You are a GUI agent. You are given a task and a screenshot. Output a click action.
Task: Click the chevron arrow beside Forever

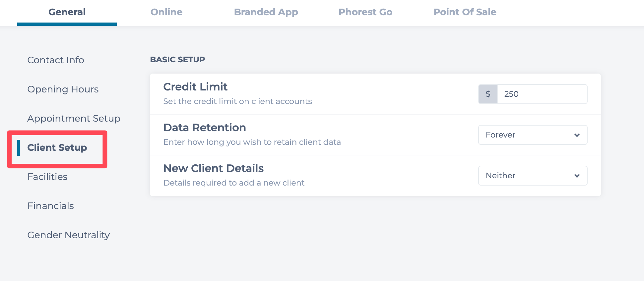[x=577, y=135]
